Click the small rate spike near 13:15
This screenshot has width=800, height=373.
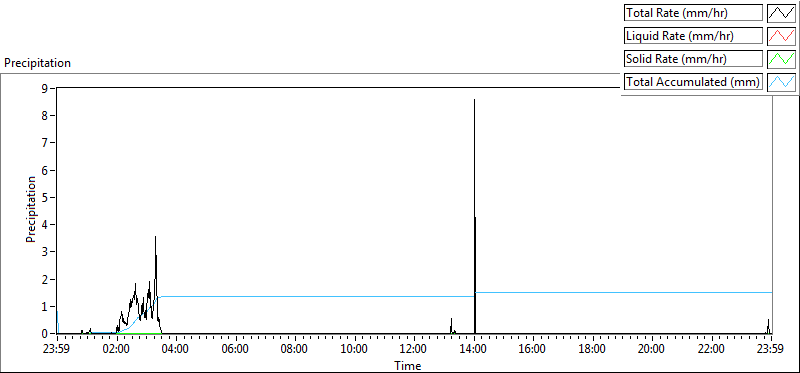(452, 326)
